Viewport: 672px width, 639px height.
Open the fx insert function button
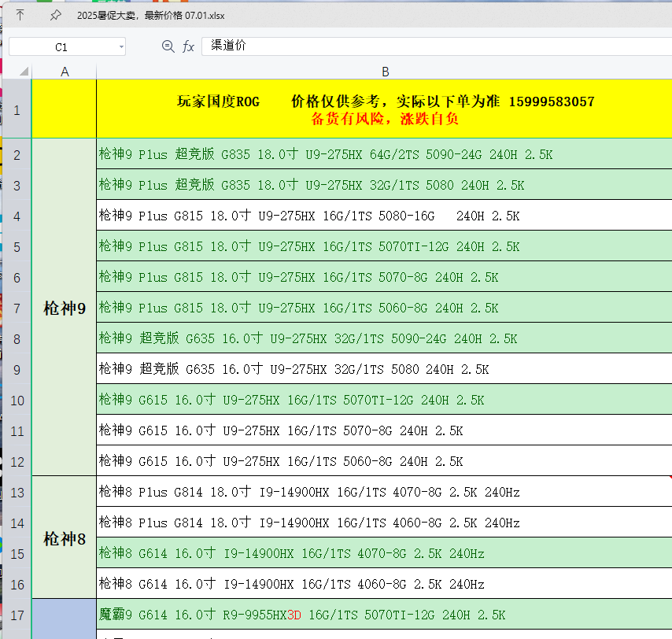point(189,46)
